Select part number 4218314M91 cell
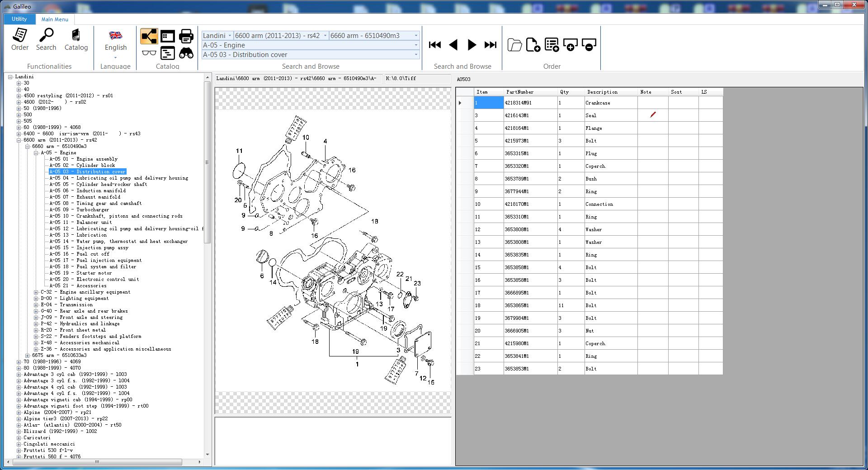The height and width of the screenshot is (470, 868). coord(531,103)
